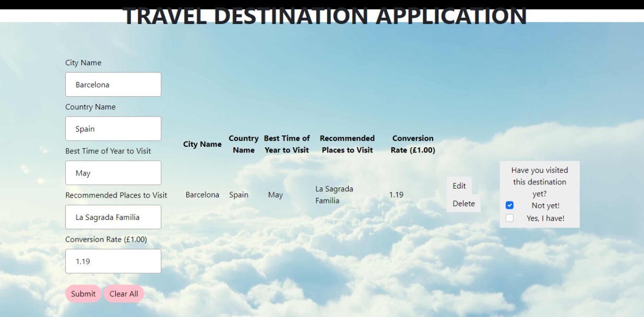Click 'Spain' in the destination table
The image size is (644, 317).
click(239, 194)
